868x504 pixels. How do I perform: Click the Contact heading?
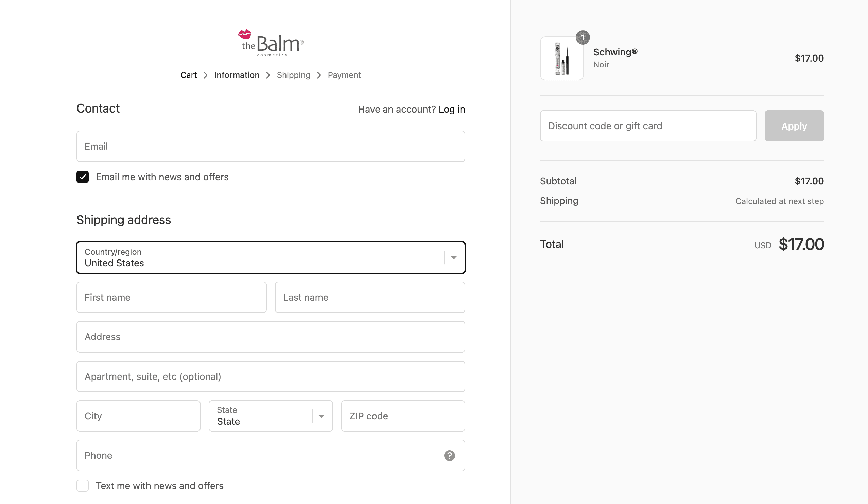(x=98, y=108)
